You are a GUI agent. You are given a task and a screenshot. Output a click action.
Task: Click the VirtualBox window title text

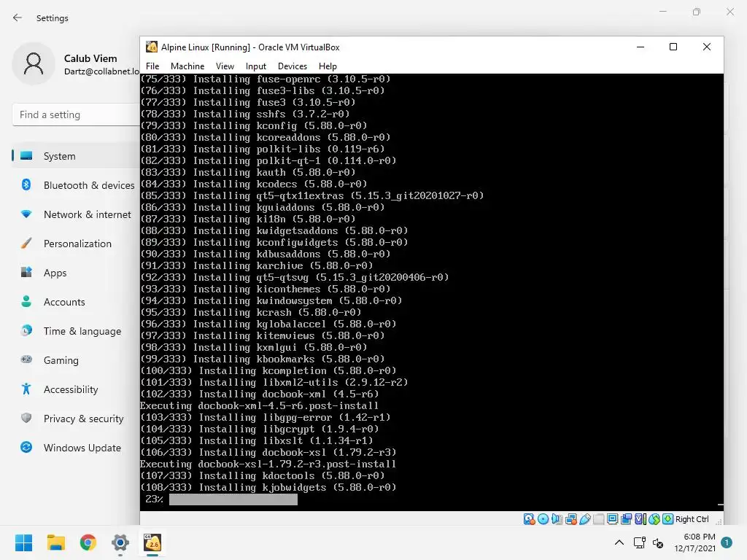click(250, 47)
